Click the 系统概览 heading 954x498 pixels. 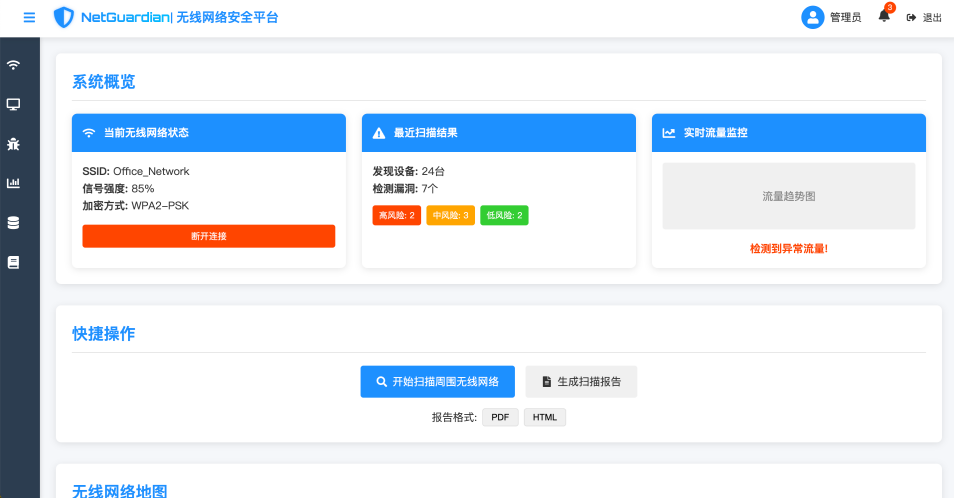103,81
